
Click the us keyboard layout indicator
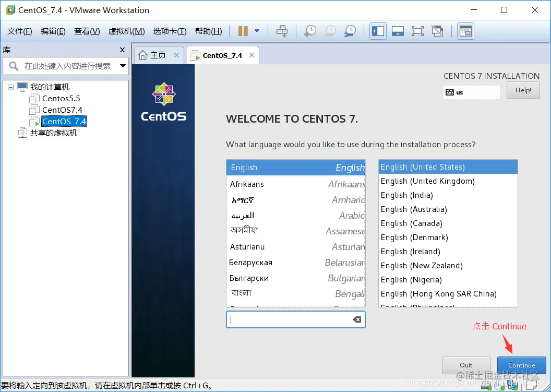pos(471,92)
